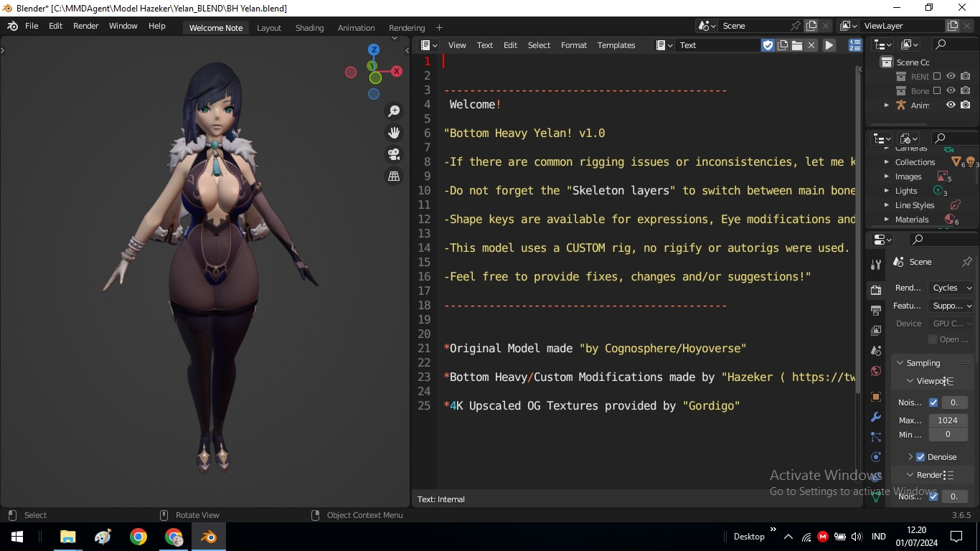
Task: Click the hand pan-view icon
Action: pos(394,133)
